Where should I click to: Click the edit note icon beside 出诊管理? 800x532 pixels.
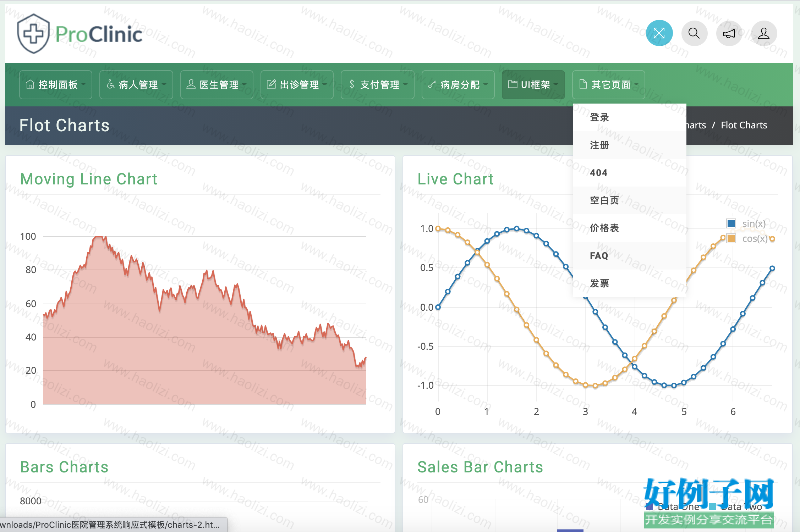pos(271,84)
